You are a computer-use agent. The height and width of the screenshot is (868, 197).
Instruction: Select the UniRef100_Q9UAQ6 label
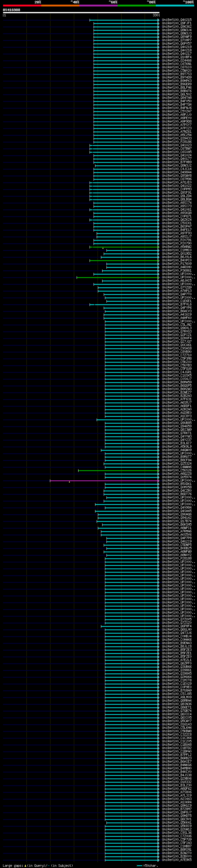[x=176, y=514]
